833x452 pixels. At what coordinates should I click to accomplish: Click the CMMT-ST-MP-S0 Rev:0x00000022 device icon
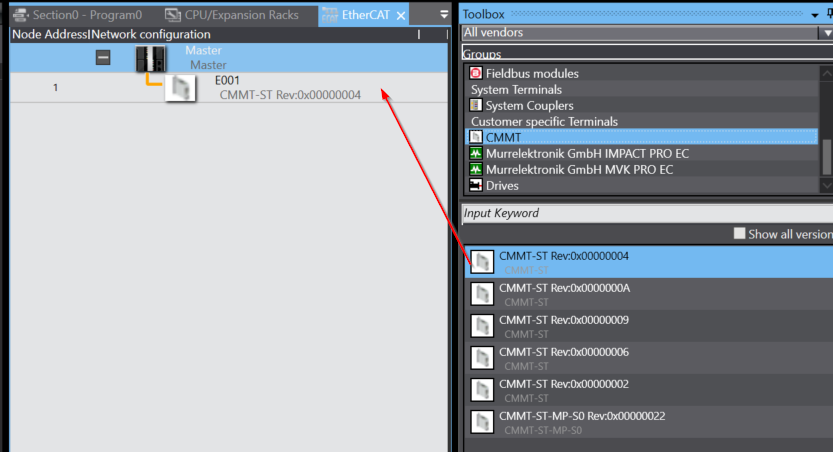pos(482,422)
